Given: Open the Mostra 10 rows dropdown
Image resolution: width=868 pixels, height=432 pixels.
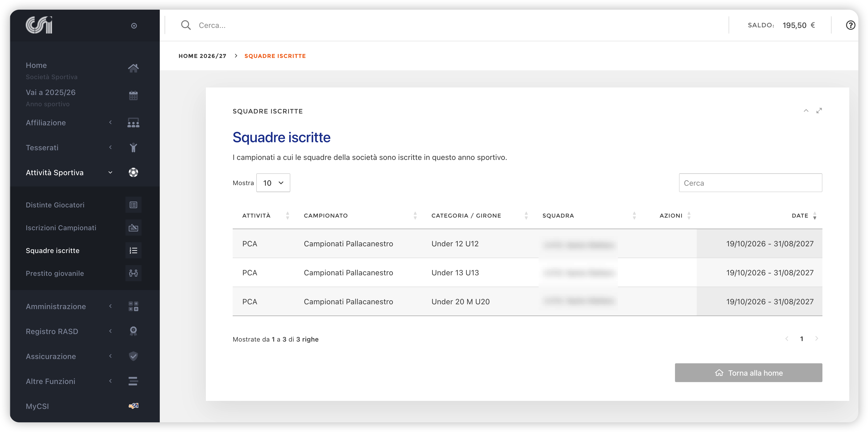Looking at the screenshot, I should [273, 183].
